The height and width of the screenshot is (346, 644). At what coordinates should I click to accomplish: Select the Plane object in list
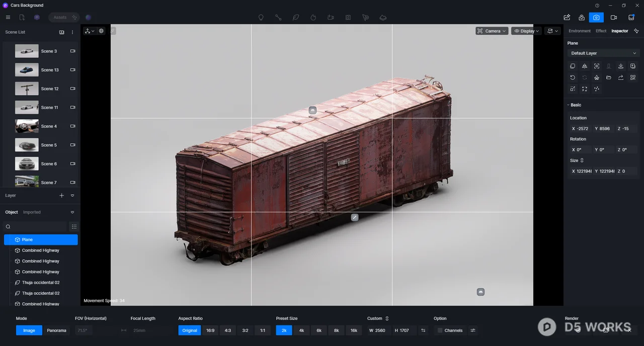click(x=41, y=240)
